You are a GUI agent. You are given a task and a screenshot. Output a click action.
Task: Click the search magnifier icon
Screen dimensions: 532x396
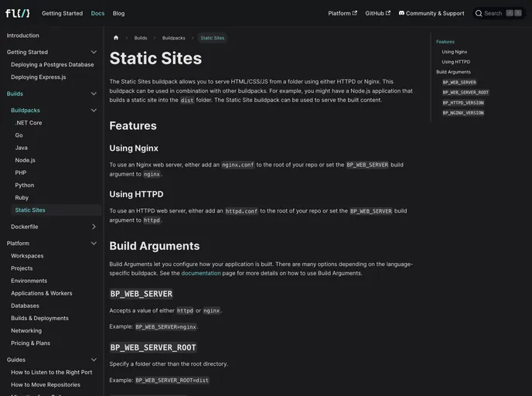479,13
